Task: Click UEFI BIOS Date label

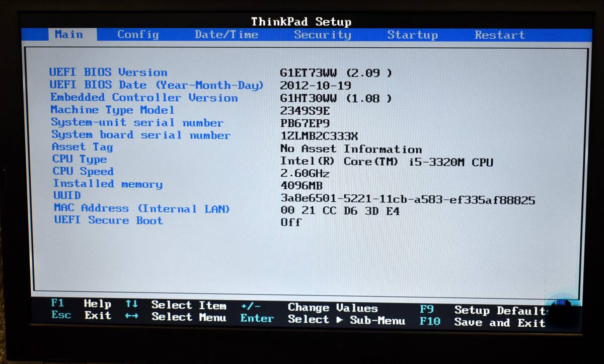Action: pos(157,85)
